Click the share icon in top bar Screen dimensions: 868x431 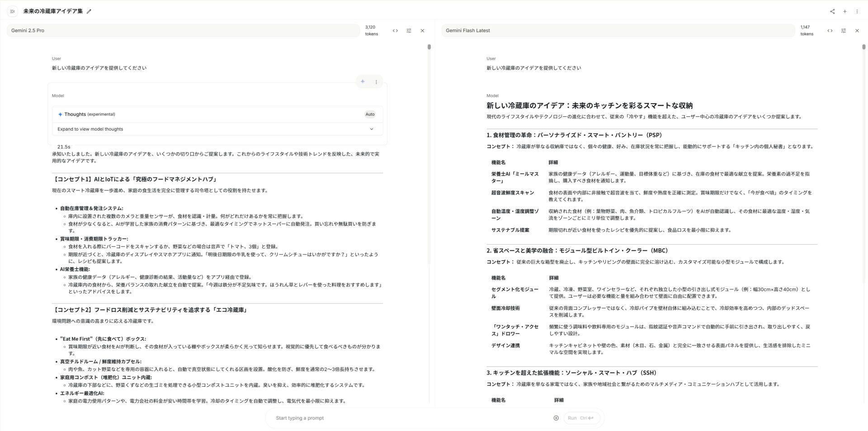(x=832, y=11)
